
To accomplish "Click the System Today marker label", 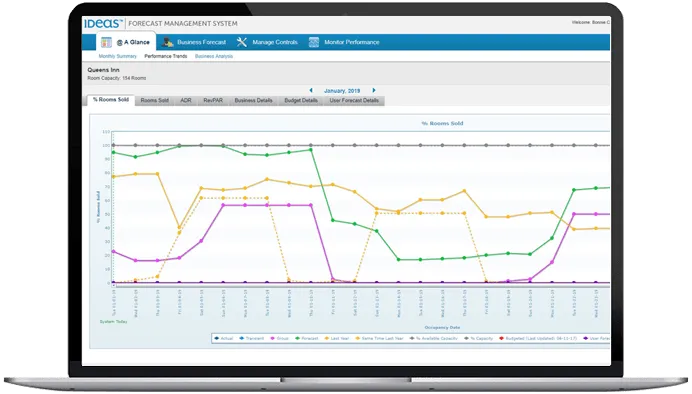I will [113, 322].
